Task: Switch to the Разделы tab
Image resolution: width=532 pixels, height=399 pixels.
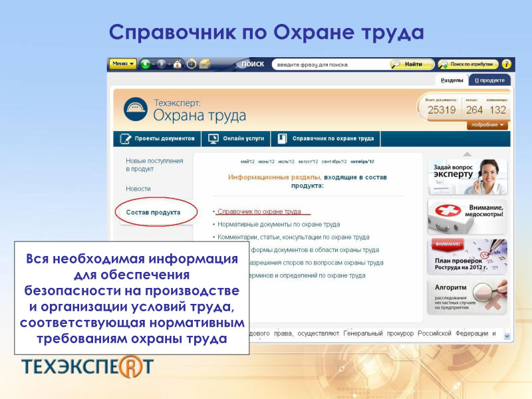Action: (x=452, y=80)
